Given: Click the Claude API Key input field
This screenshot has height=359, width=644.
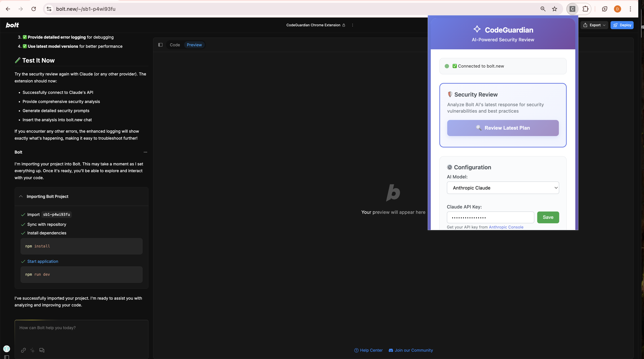Looking at the screenshot, I should tap(490, 217).
